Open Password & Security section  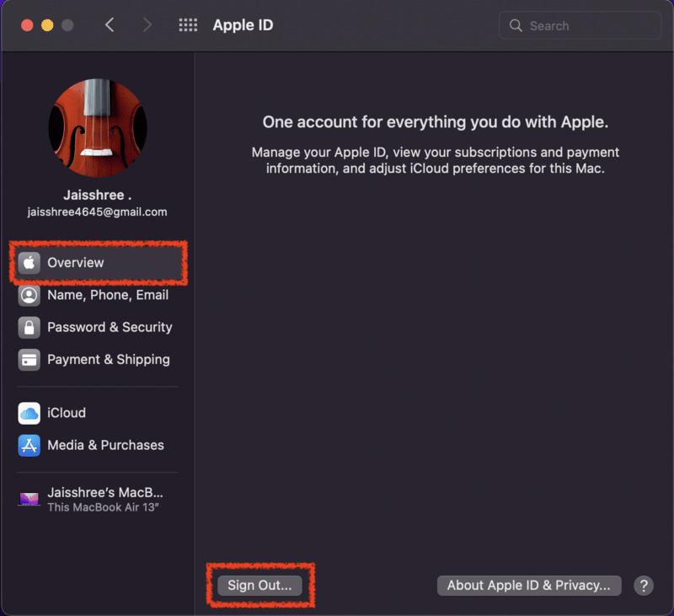(x=99, y=328)
